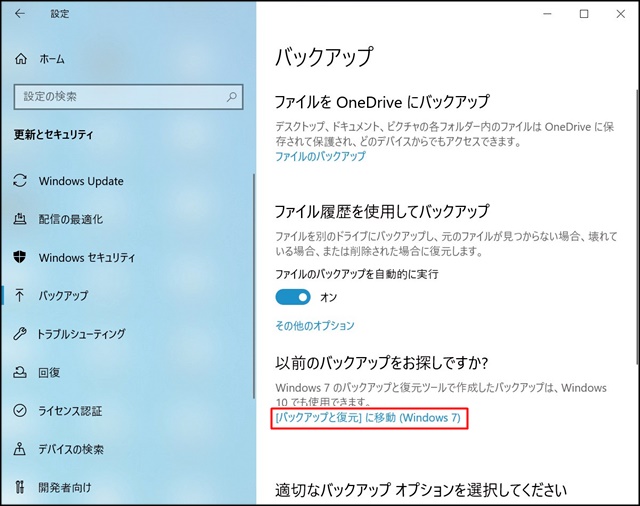Click the back arrow icon
The width and height of the screenshot is (640, 506).
tap(20, 13)
